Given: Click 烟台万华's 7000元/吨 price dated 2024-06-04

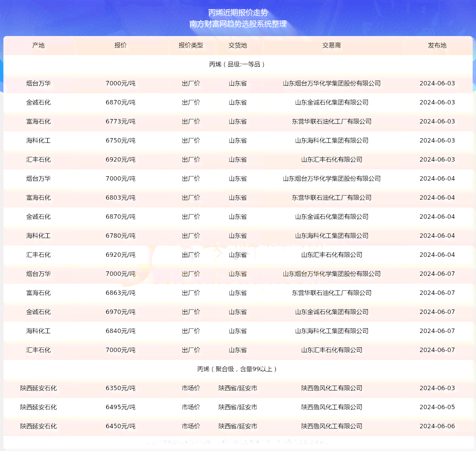Looking at the screenshot, I should pyautogui.click(x=120, y=179).
